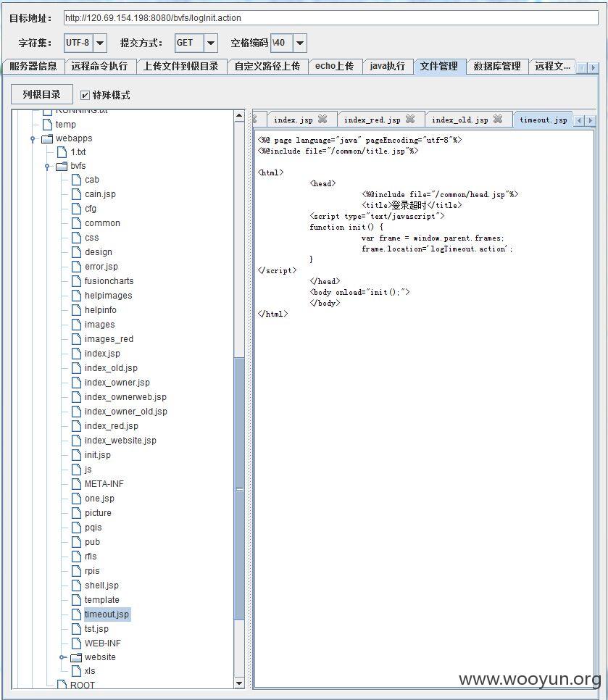This screenshot has width=608, height=700.
Task: Open the 上传文件到根目录 tab
Action: 180,67
